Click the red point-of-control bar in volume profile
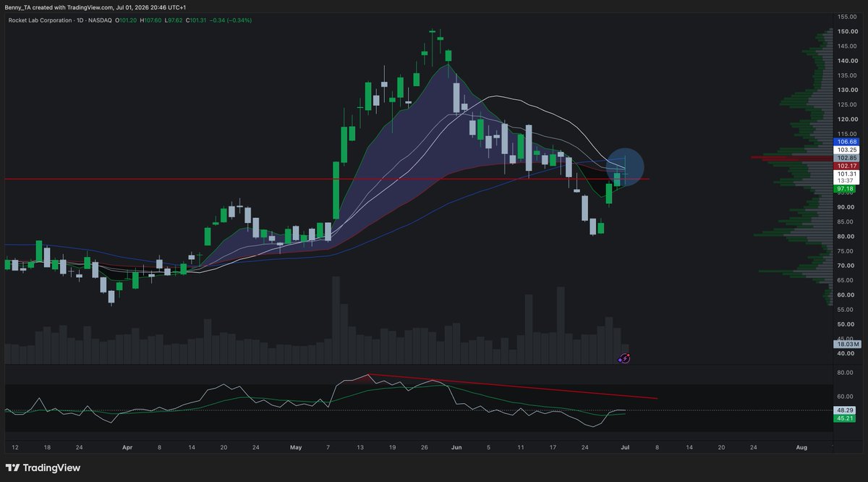This screenshot has height=482, width=868. [x=792, y=157]
